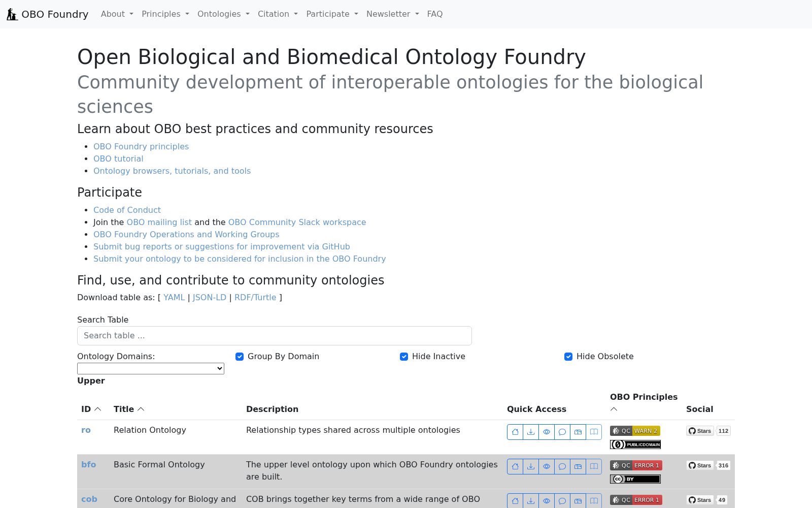Expand the Participate menu
The image size is (812, 508).
click(332, 14)
